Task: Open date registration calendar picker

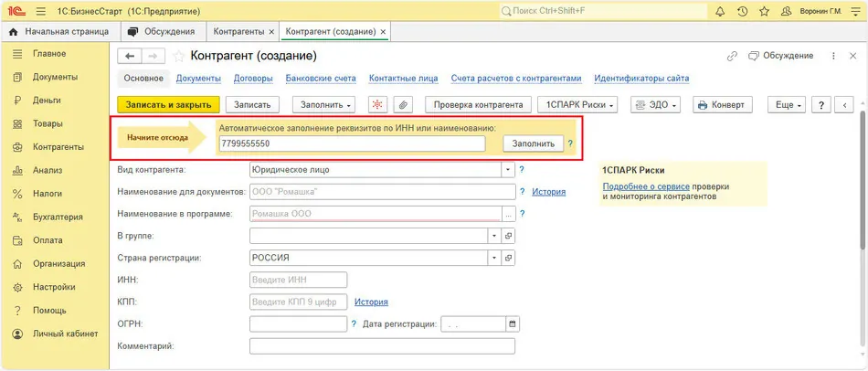Action: pos(512,324)
